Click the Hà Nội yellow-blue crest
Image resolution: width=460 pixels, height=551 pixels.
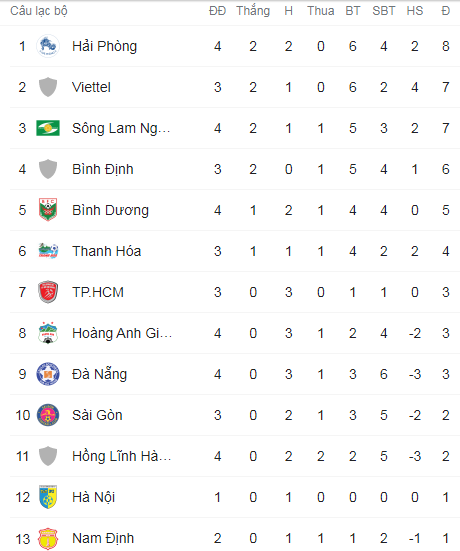click(48, 497)
